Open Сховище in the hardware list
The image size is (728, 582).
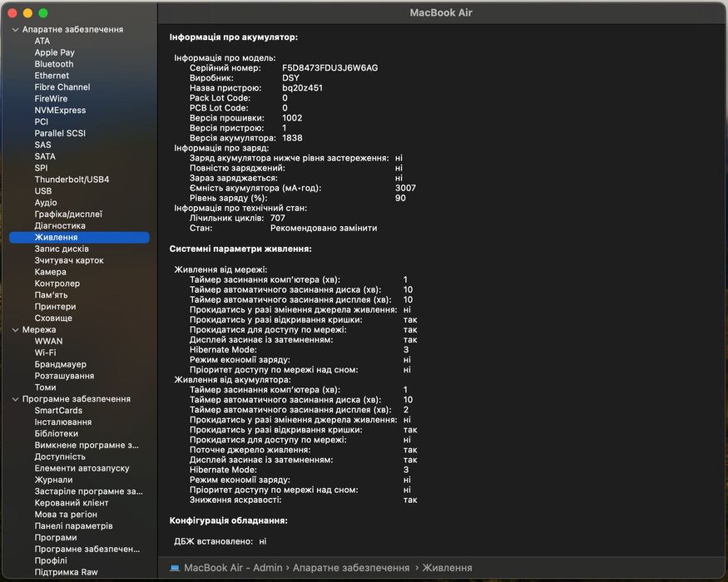53,318
